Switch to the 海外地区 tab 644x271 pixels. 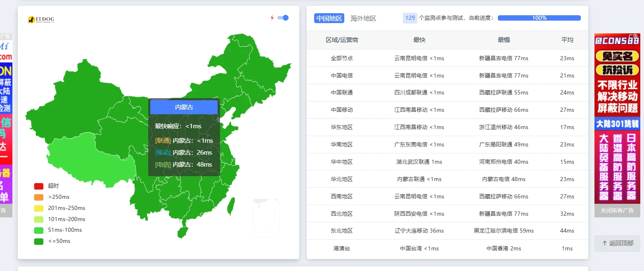pos(363,18)
